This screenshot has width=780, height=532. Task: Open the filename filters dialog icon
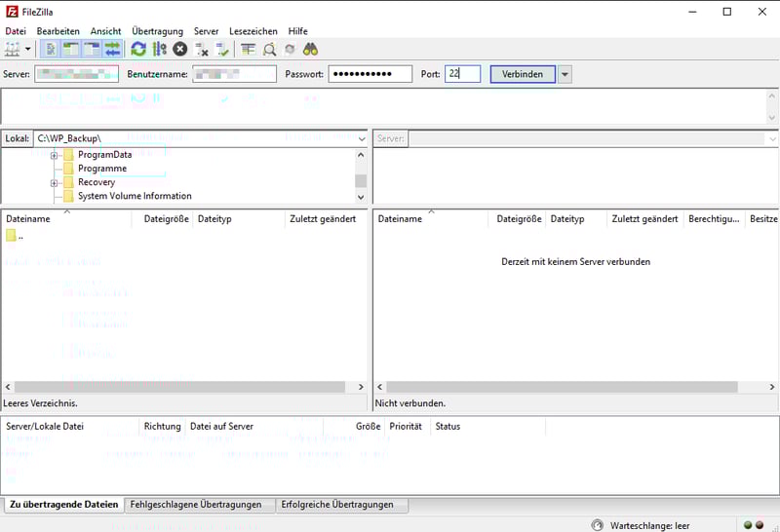[x=249, y=49]
